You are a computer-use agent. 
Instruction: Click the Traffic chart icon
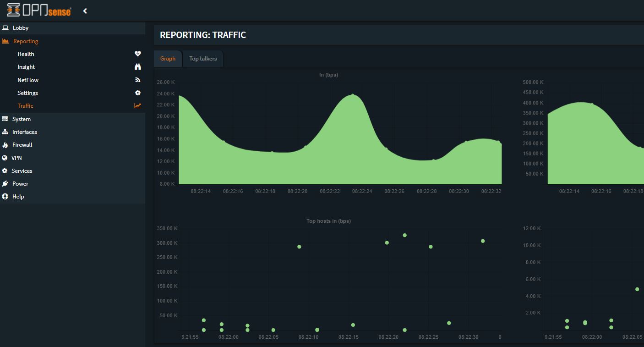(137, 106)
